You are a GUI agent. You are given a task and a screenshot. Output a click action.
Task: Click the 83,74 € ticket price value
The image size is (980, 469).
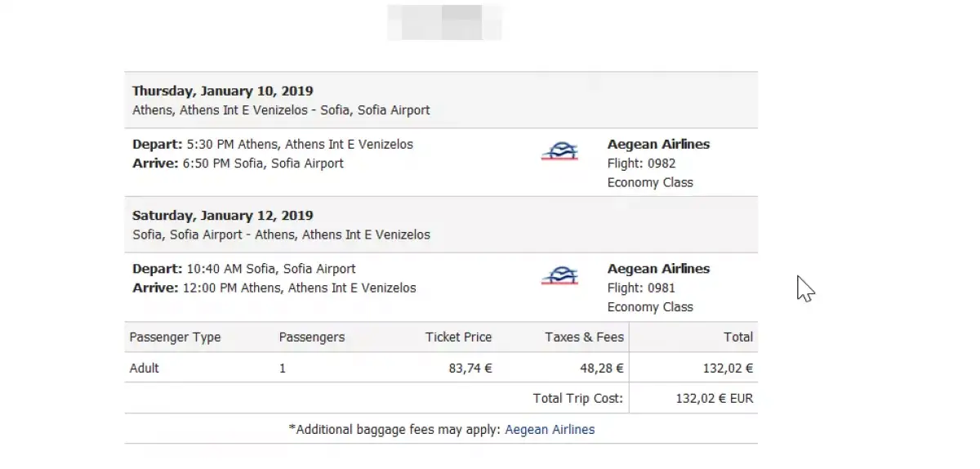click(470, 368)
